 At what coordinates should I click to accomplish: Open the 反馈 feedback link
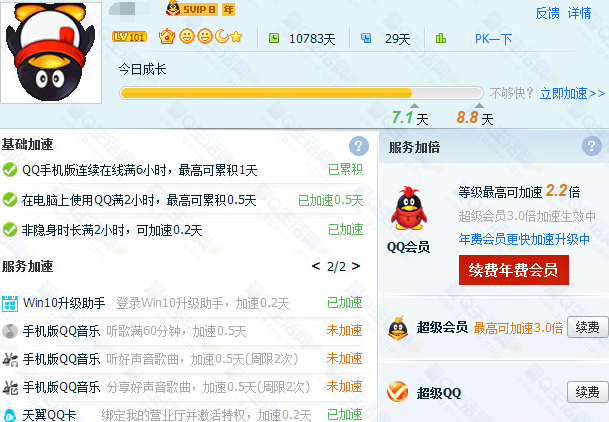point(547,14)
